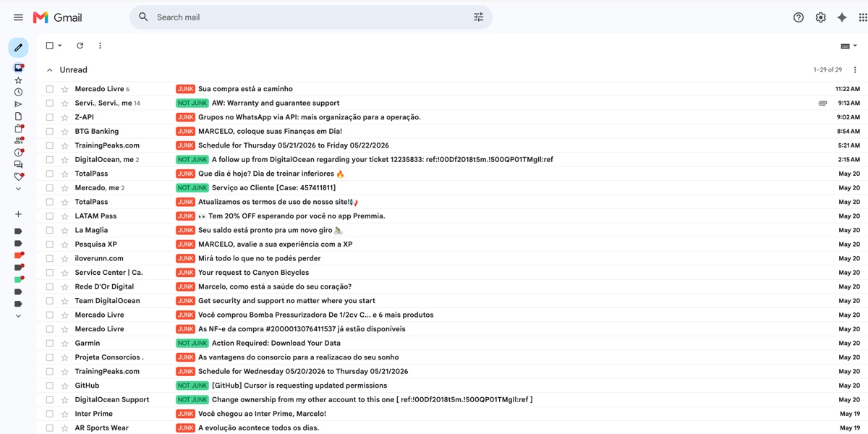Click the Gmail logo
The width and height of the screenshot is (868, 434).
coord(58,17)
